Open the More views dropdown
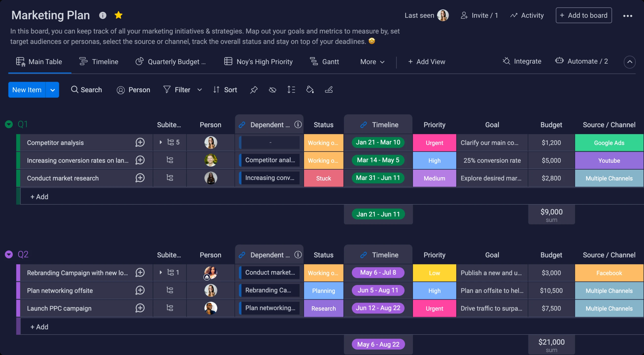Image resolution: width=644 pixels, height=355 pixels. pos(372,62)
